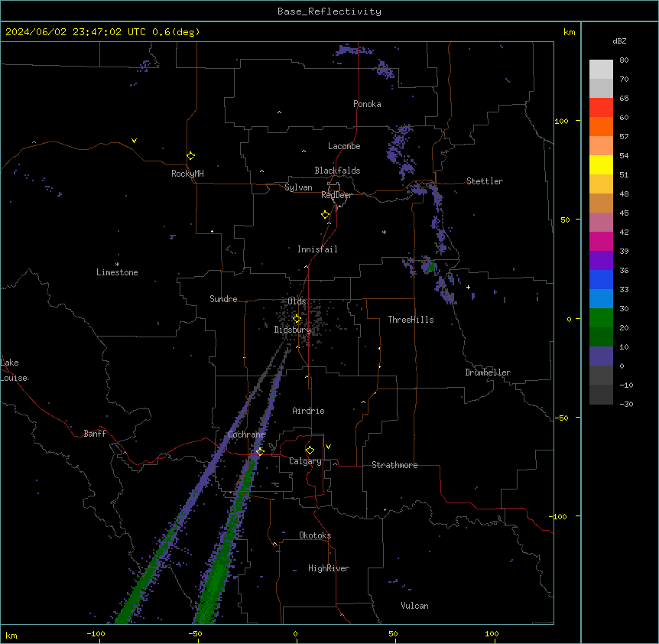Click the 39 dBZ magenta swatch
The width and height of the screenshot is (659, 644).
pos(601,241)
